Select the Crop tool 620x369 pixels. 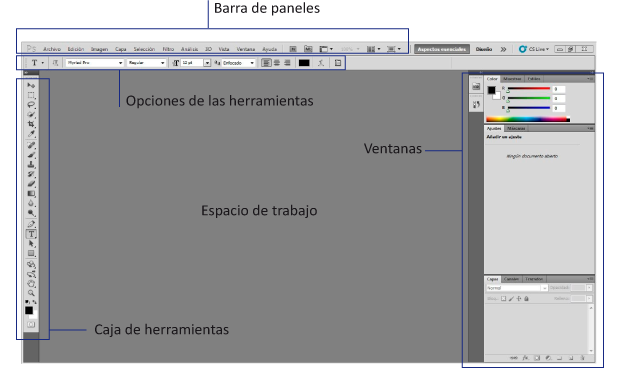pos(31,124)
